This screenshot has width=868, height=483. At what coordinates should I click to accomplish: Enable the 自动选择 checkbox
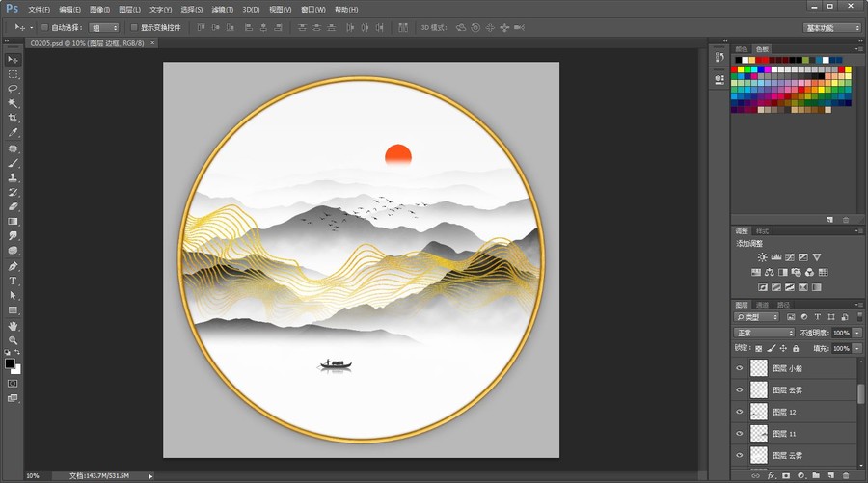coord(44,27)
